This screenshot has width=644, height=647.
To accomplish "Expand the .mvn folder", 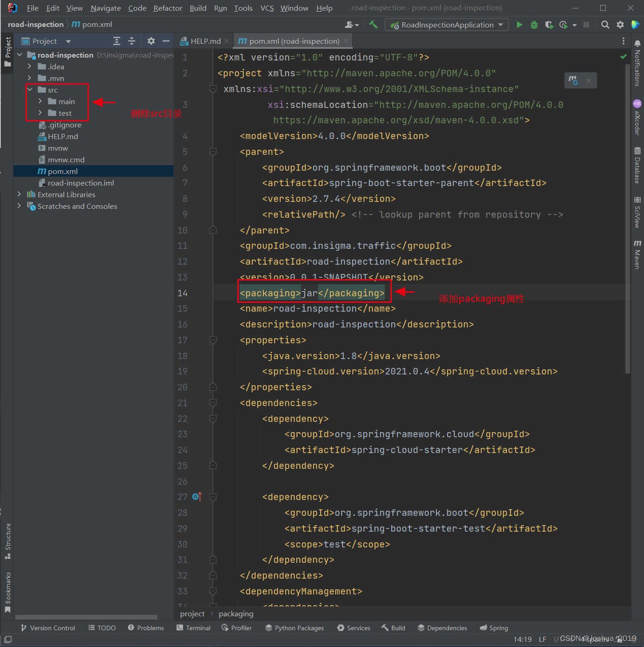I will click(29, 78).
